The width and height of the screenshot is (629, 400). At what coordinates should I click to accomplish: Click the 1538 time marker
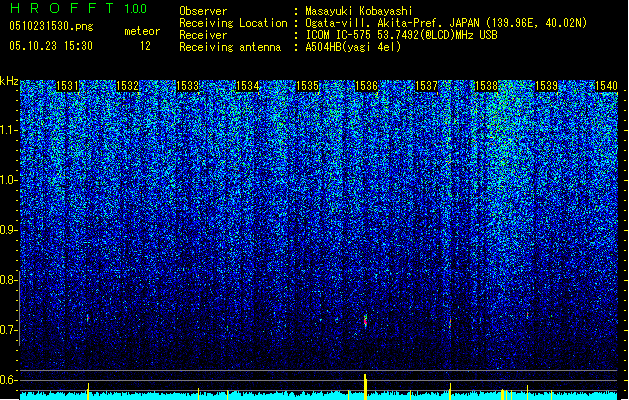(x=486, y=86)
